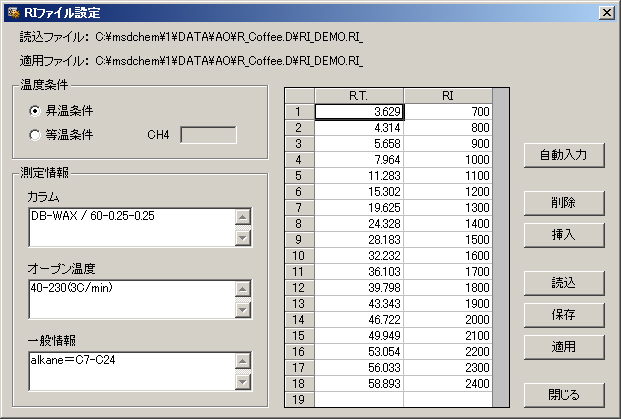Select RI cell 1400
The width and height of the screenshot is (621, 419).
[448, 224]
